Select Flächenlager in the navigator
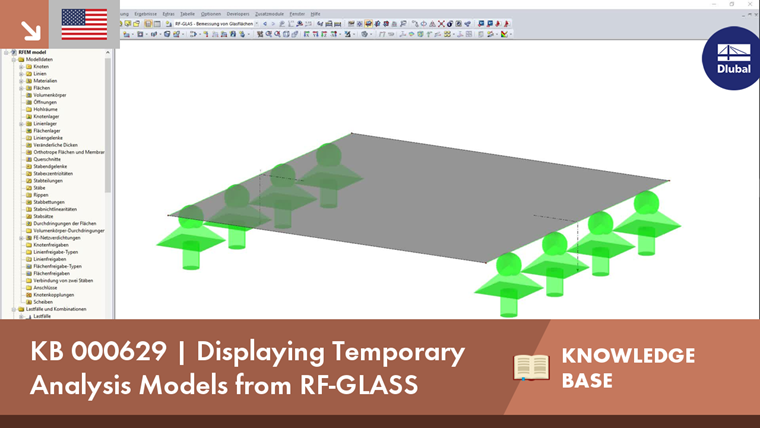 pos(47,131)
